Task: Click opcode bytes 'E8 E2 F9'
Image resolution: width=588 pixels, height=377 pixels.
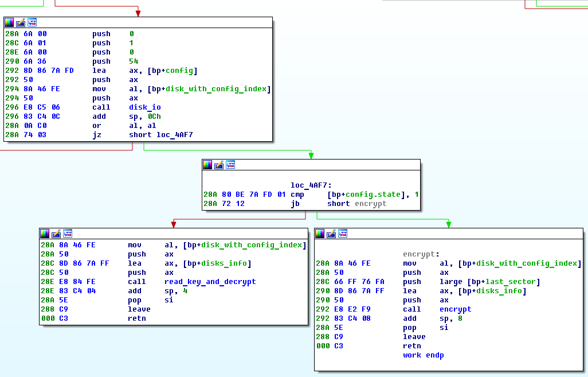Action: coord(352,309)
